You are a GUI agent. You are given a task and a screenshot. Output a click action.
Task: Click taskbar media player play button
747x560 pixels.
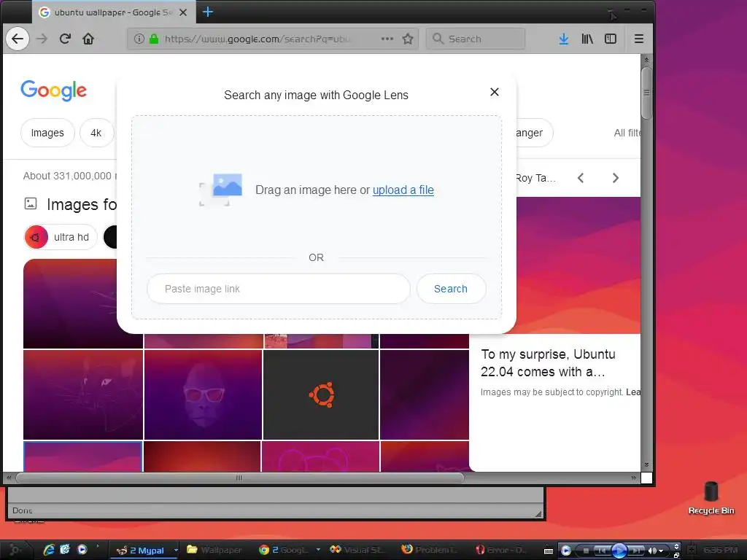[x=619, y=551]
